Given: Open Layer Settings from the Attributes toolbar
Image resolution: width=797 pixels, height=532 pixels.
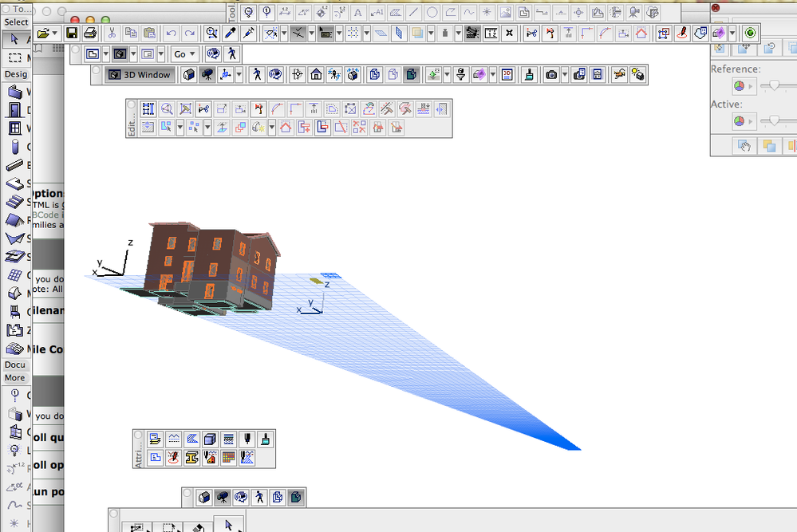Looking at the screenshot, I should [156, 439].
